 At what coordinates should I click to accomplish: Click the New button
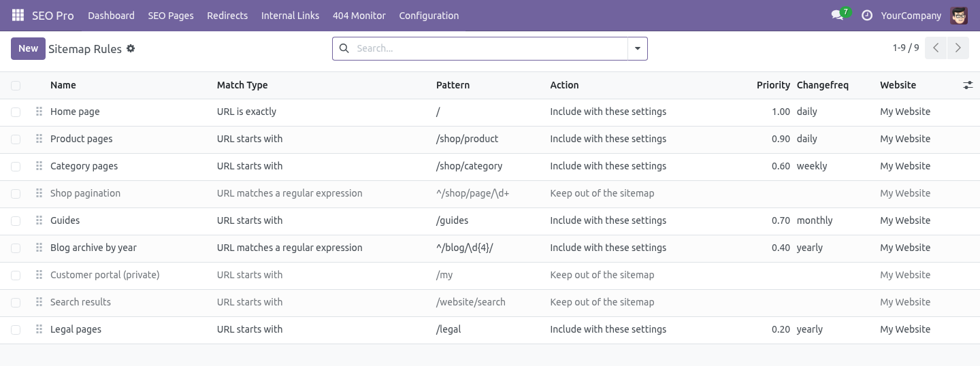[28, 48]
